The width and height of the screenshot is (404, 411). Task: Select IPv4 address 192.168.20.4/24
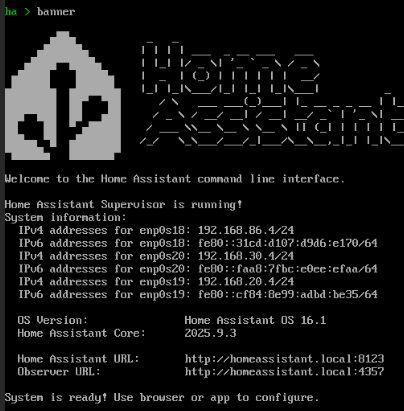click(x=246, y=282)
